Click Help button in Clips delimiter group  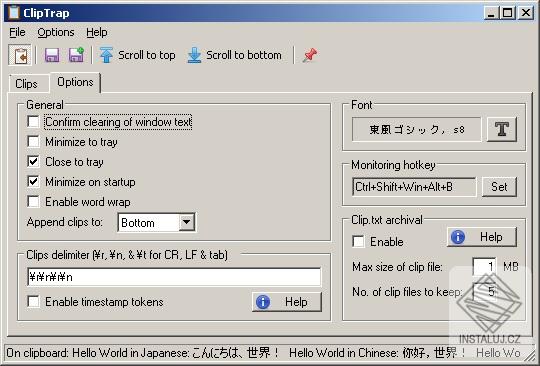(x=287, y=302)
